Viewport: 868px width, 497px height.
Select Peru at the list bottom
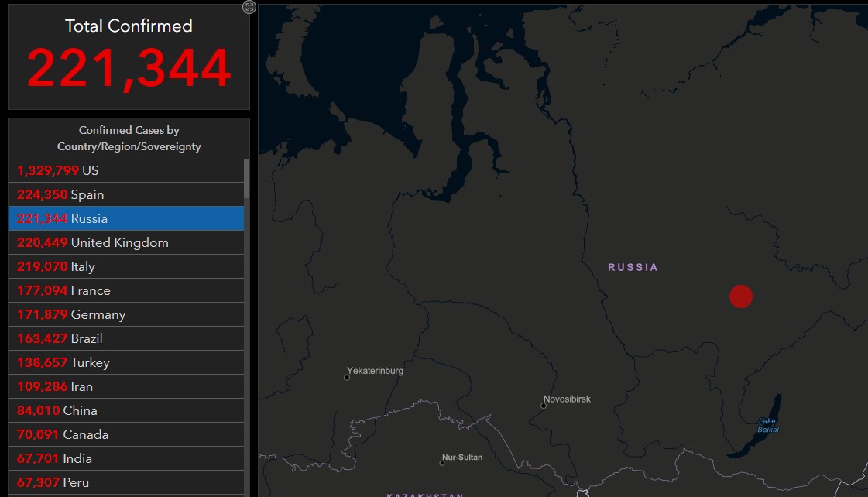126,482
